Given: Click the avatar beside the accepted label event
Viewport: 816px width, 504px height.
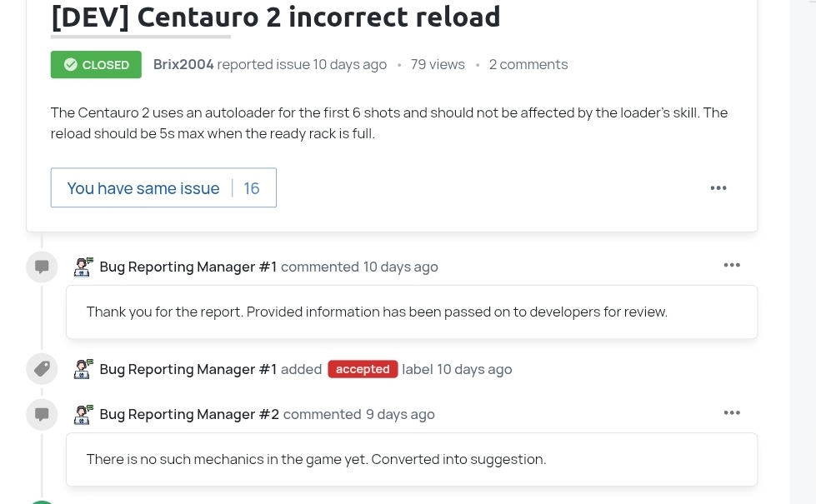Looking at the screenshot, I should click(x=83, y=369).
